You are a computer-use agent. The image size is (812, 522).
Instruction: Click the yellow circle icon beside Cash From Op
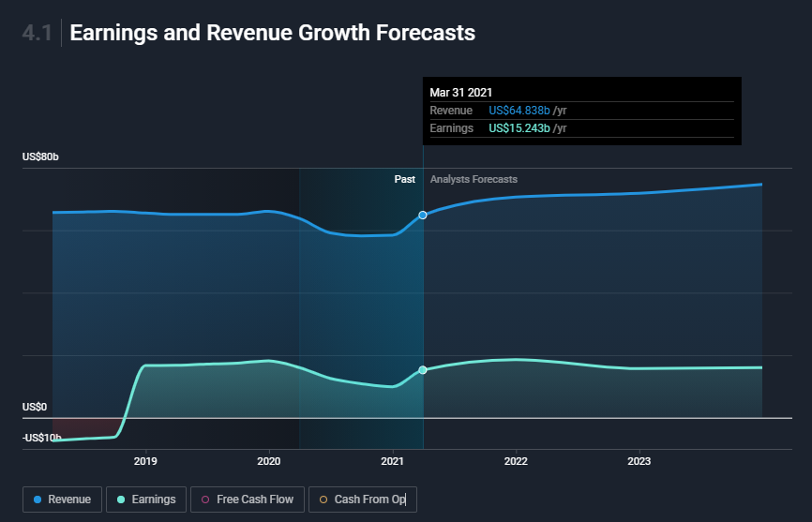[x=323, y=500]
